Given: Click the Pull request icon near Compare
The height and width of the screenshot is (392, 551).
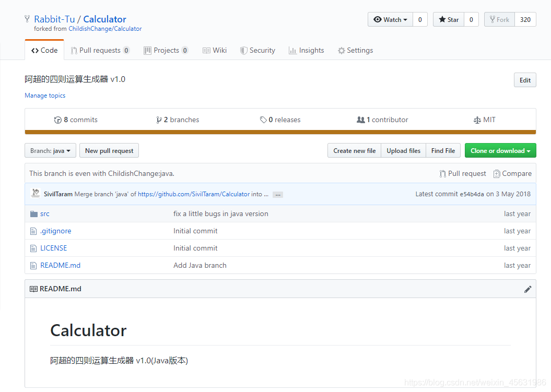Looking at the screenshot, I should (442, 174).
